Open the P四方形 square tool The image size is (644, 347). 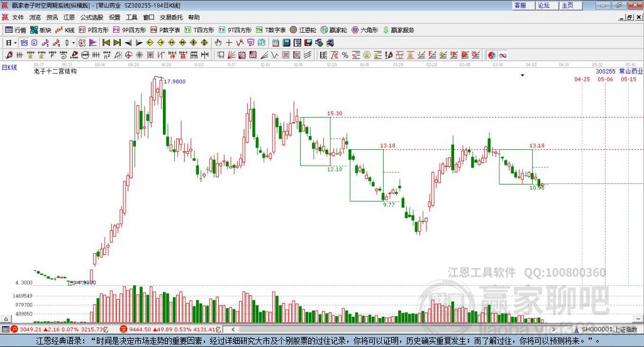coord(94,30)
